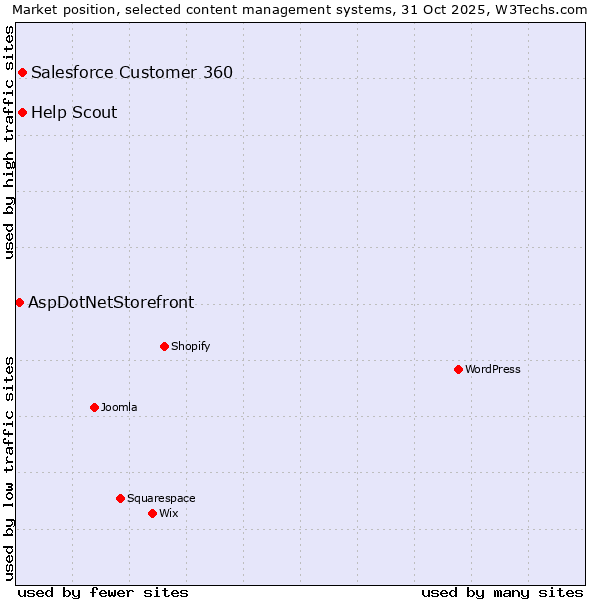600x600 pixels.
Task: Click the red diamond marker for Help Scout
Action: coord(22,112)
